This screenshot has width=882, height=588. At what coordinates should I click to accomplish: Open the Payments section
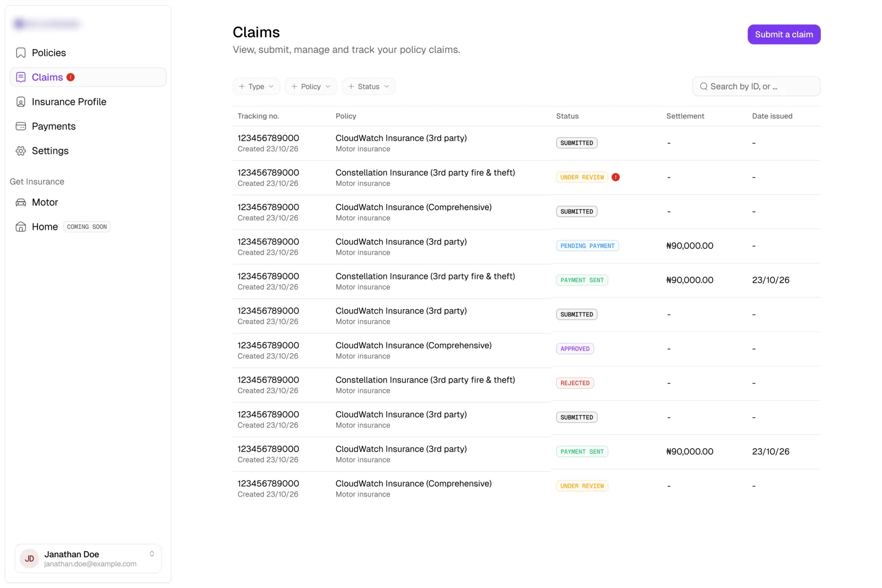[88, 126]
